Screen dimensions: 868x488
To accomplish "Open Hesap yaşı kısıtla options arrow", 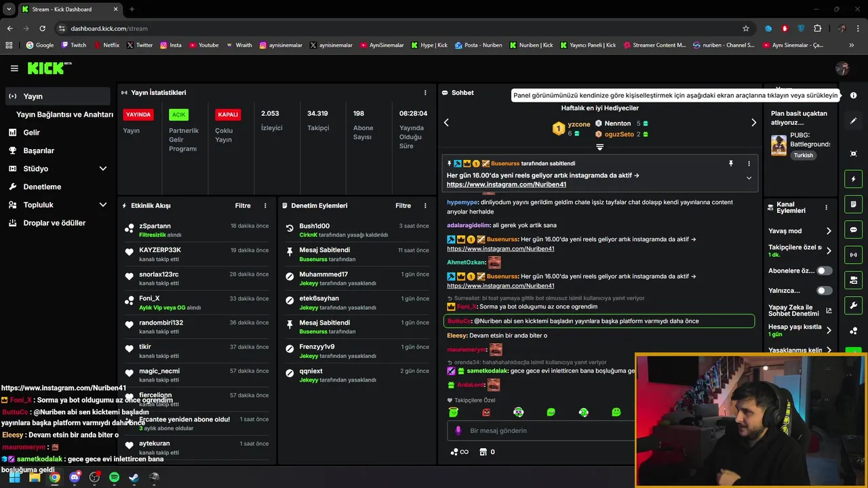I will tap(829, 331).
